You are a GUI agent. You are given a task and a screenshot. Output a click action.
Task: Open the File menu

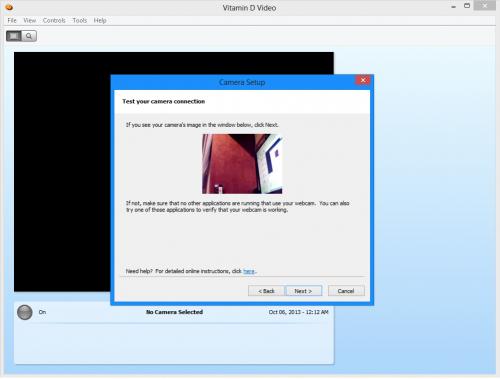12,21
